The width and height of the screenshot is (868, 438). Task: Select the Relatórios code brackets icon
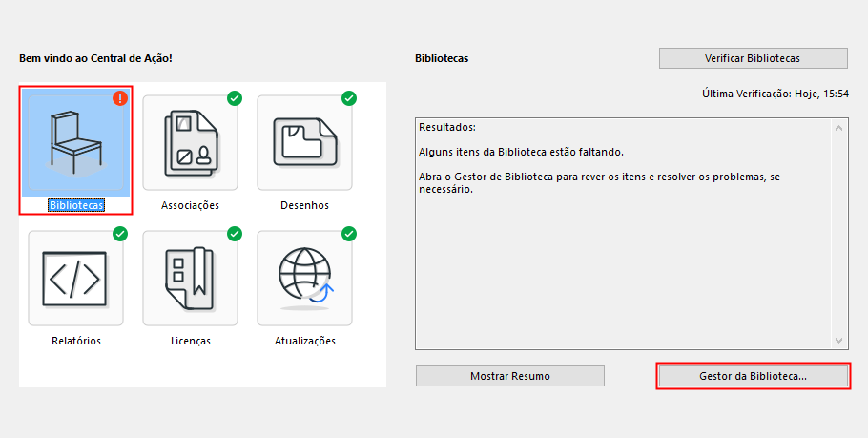click(x=76, y=278)
